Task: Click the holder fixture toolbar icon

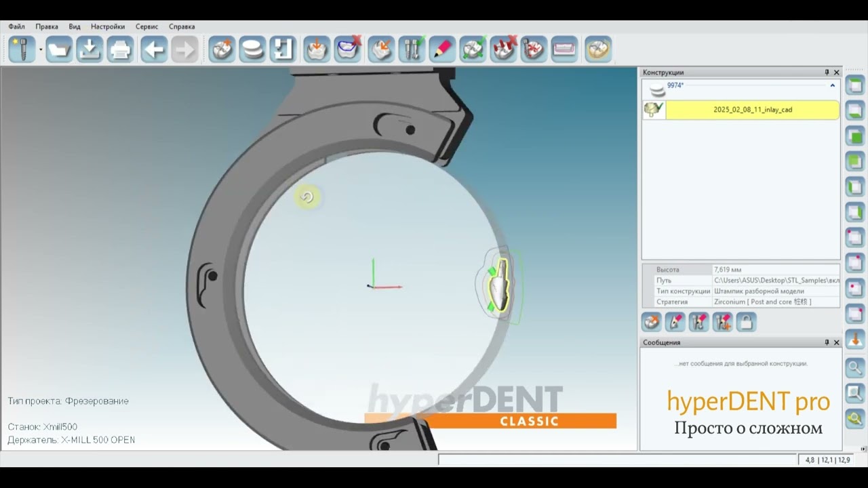Action: (283, 49)
